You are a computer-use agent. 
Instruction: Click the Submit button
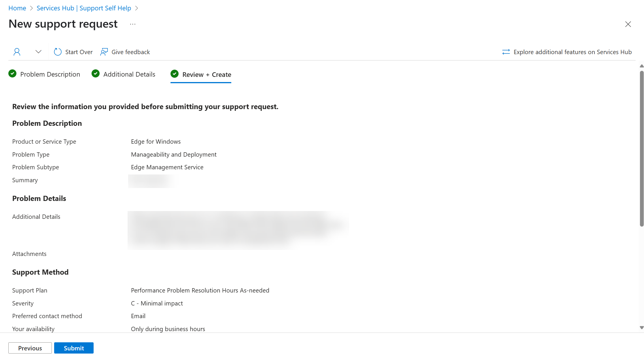pos(73,348)
